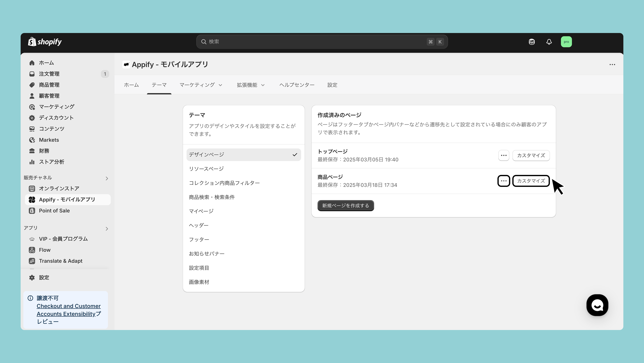The width and height of the screenshot is (644, 363).
Task: Click the Shopify logo
Action: tap(45, 42)
